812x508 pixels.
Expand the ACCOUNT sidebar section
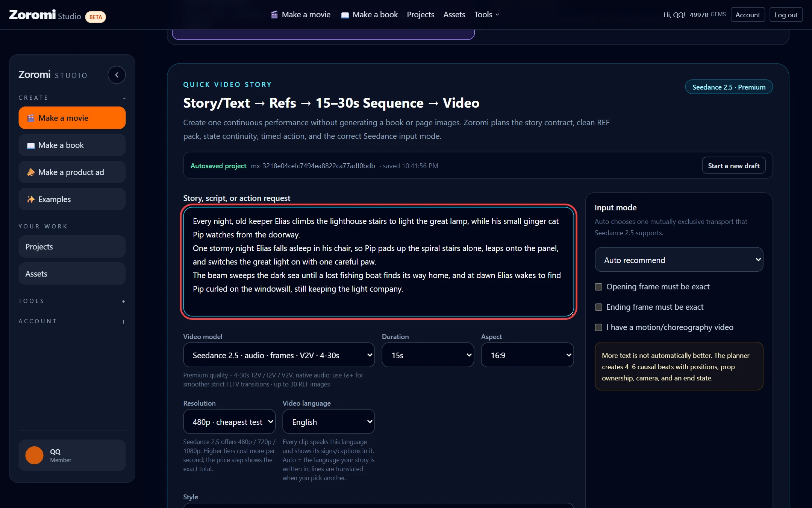point(124,322)
